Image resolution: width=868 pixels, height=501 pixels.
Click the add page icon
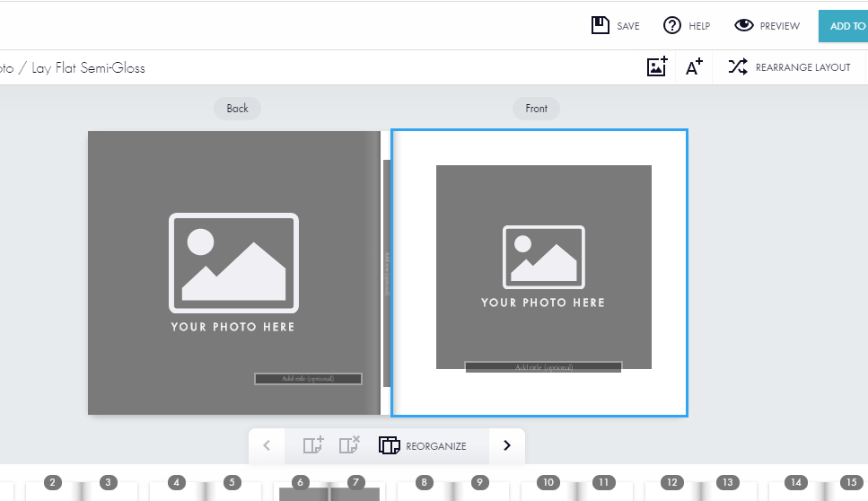pyautogui.click(x=312, y=445)
